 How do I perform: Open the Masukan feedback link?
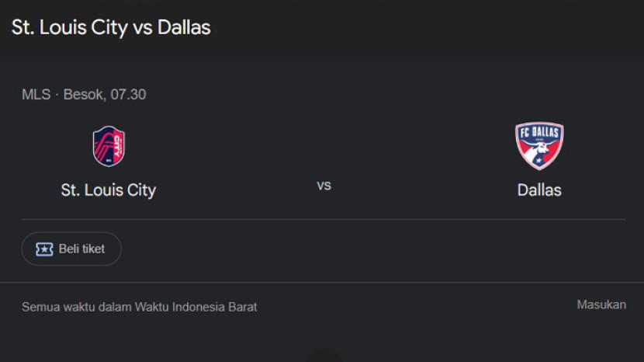601,305
